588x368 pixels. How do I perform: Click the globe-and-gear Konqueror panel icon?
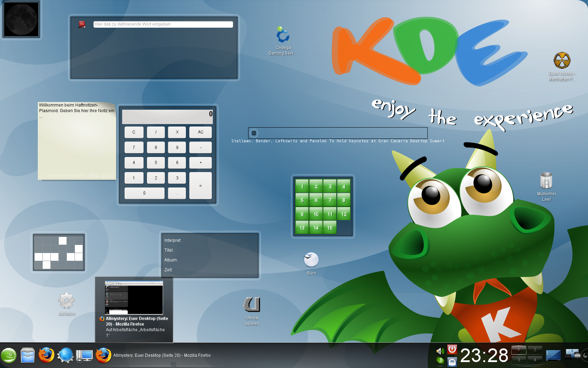point(65,355)
